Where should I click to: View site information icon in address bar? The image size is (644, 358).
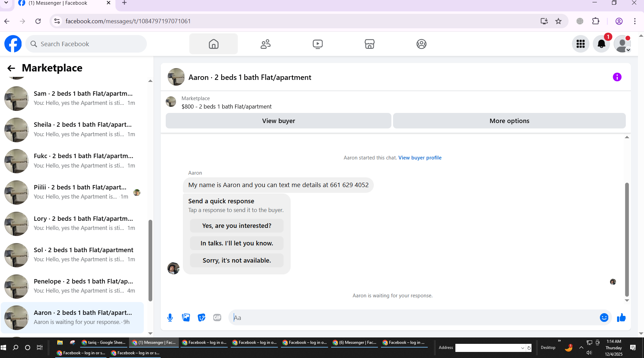click(57, 21)
